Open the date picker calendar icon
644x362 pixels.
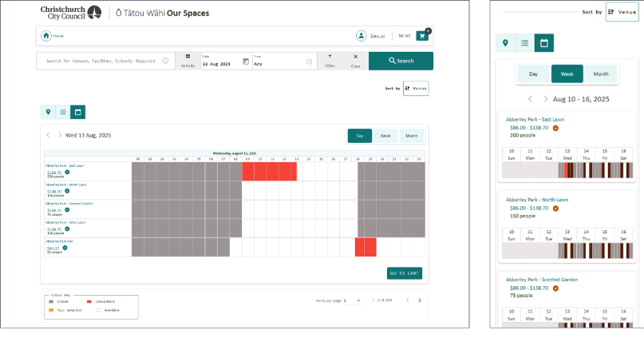(x=245, y=62)
